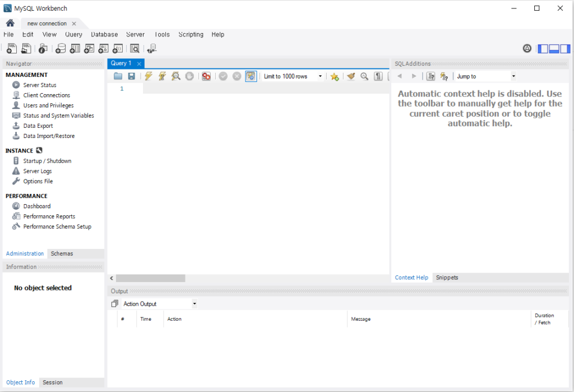Switch to the Schemas tab
This screenshot has width=574, height=392.
pyautogui.click(x=62, y=253)
